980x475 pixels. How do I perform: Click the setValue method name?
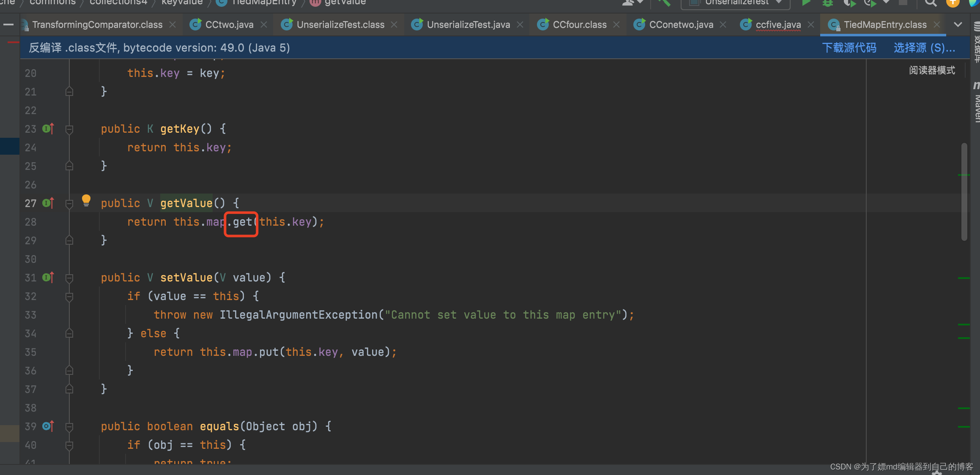186,278
